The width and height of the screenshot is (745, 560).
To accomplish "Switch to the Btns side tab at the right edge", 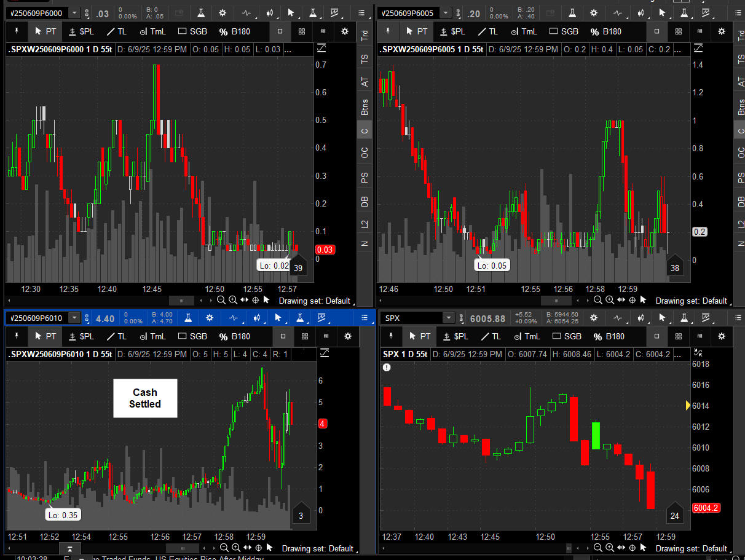I will point(741,107).
